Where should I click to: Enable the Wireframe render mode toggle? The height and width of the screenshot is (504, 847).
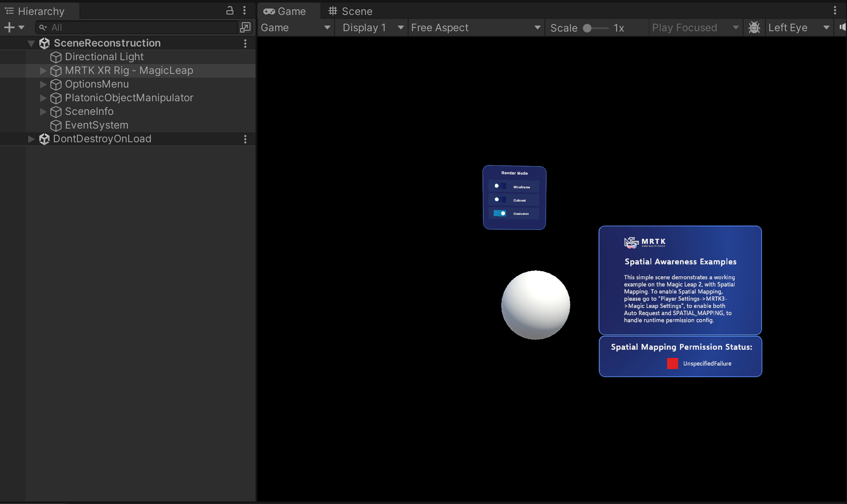click(x=499, y=186)
